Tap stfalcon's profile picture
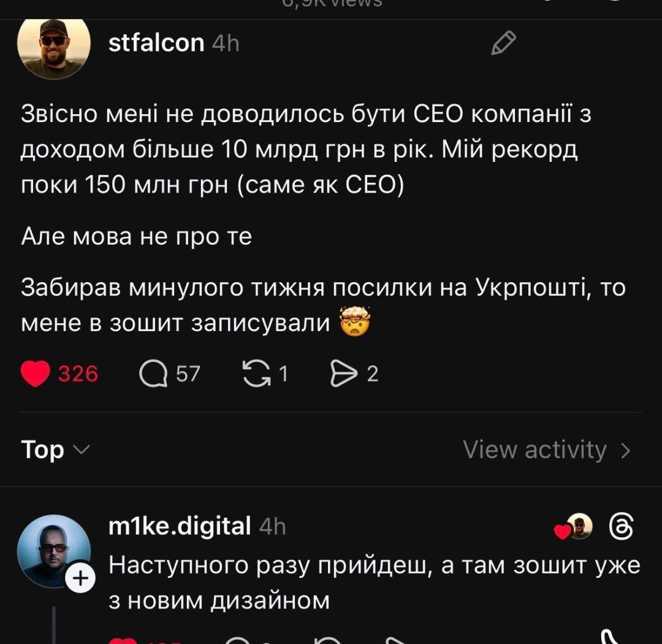Image resolution: width=662 pixels, height=644 pixels. point(54,48)
